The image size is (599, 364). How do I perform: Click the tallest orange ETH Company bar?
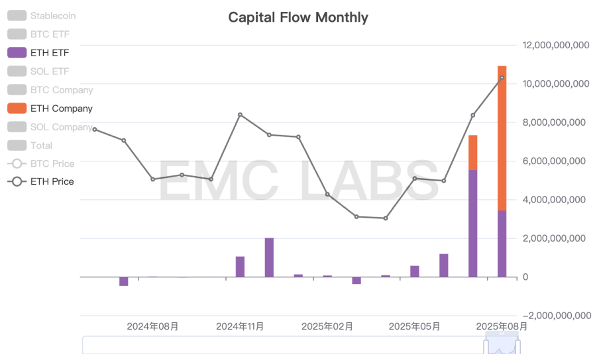pos(502,139)
